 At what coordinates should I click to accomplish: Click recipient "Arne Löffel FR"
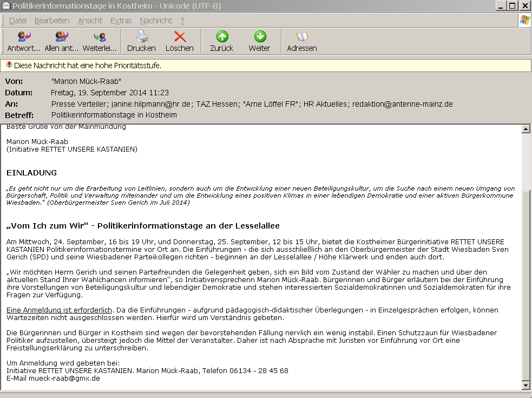(x=271, y=104)
